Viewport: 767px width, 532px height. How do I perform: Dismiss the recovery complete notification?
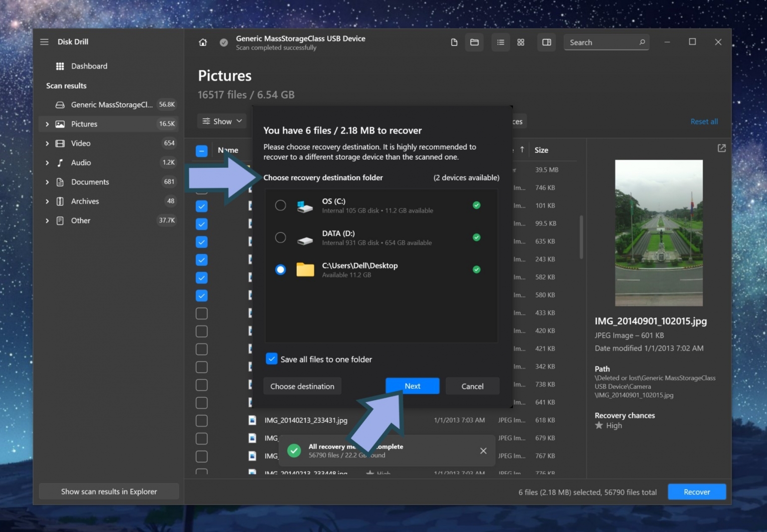pyautogui.click(x=483, y=451)
